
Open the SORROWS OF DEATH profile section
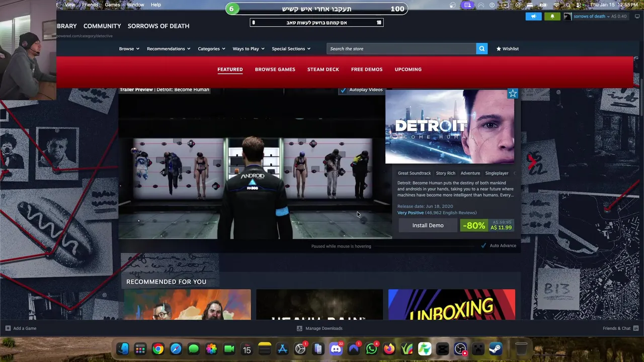158,26
